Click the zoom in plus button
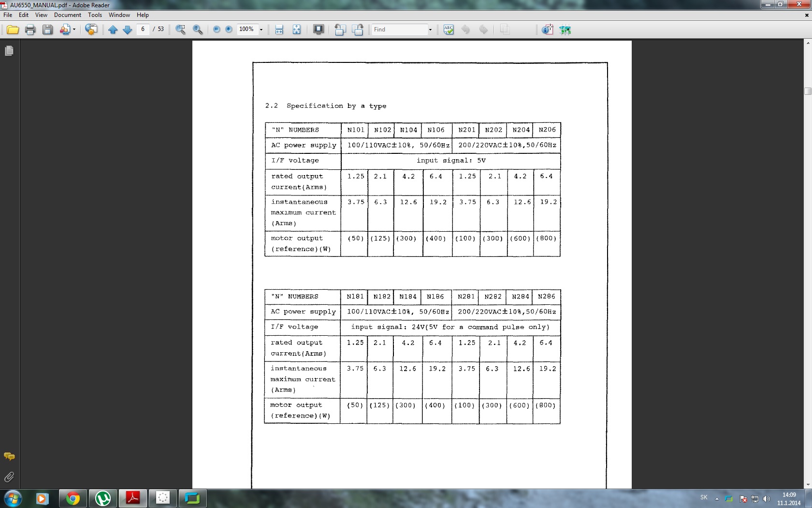This screenshot has height=508, width=812. pyautogui.click(x=229, y=30)
